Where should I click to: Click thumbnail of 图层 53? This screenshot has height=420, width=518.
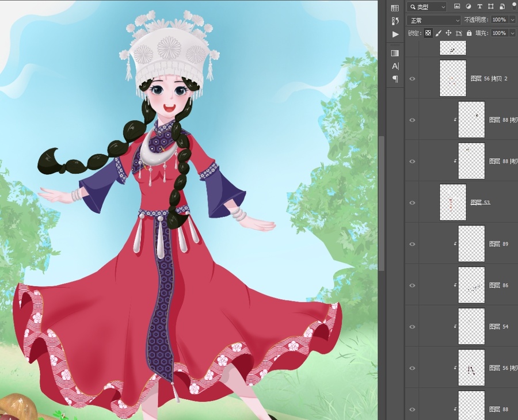(x=453, y=202)
